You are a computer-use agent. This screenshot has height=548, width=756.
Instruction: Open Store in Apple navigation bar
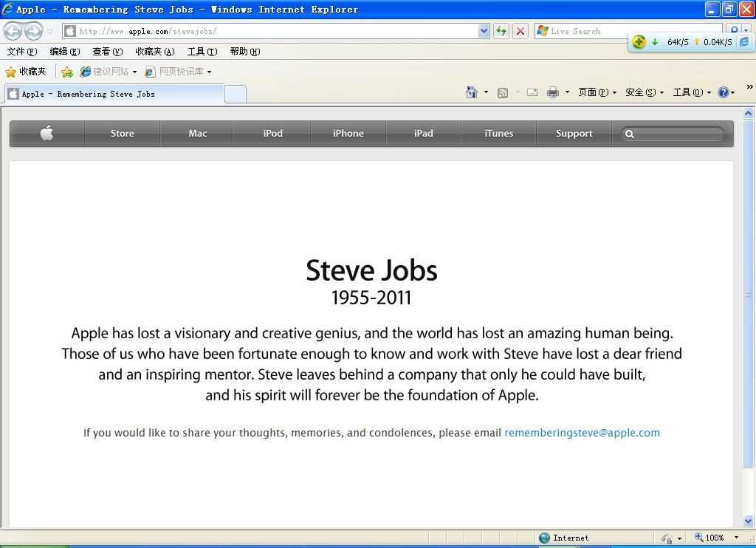(x=122, y=133)
